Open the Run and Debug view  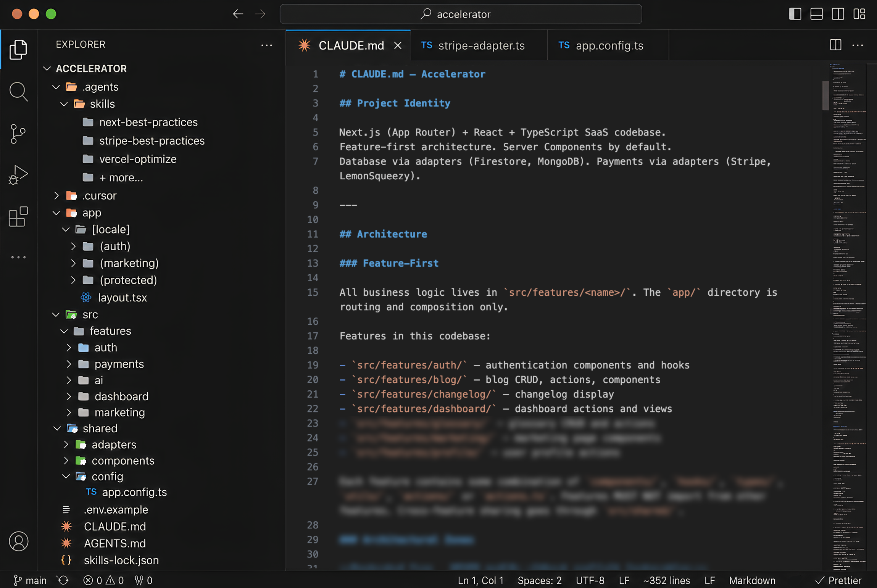click(x=18, y=175)
